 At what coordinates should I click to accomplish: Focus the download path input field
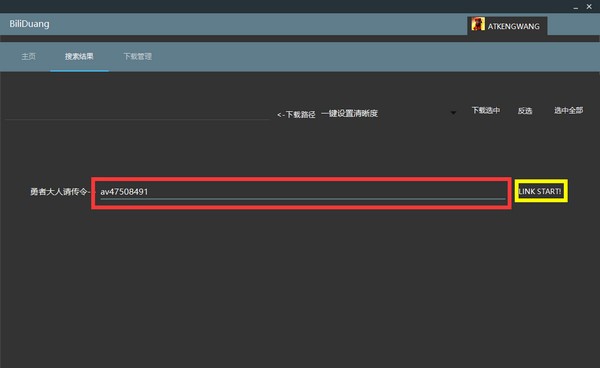138,113
